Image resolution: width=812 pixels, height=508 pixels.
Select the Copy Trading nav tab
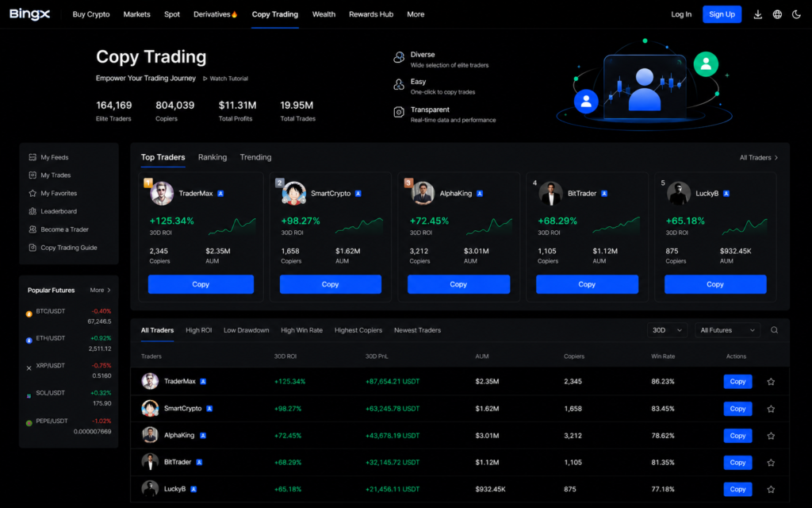point(275,14)
